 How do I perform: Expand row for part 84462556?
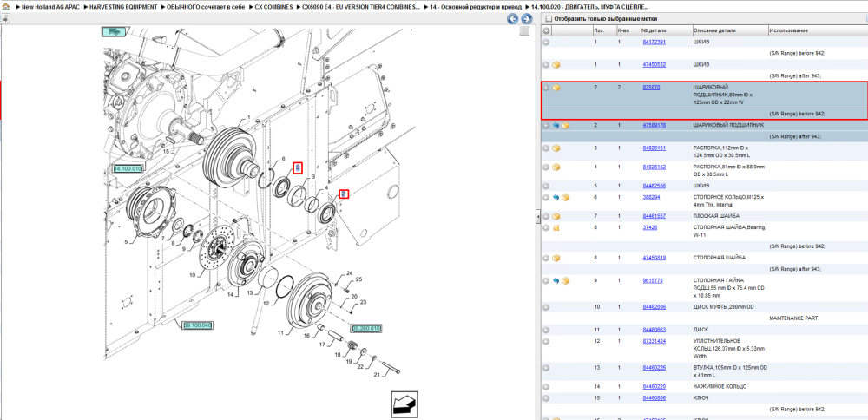546,186
